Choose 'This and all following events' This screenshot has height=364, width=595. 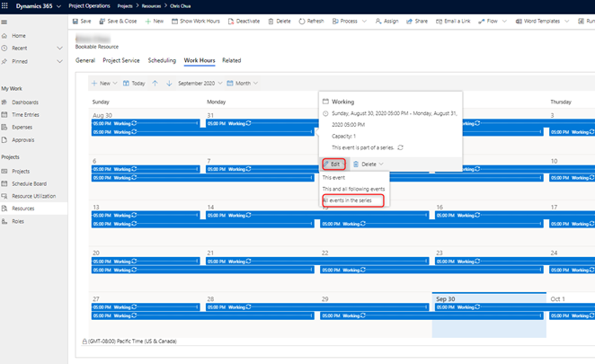353,189
